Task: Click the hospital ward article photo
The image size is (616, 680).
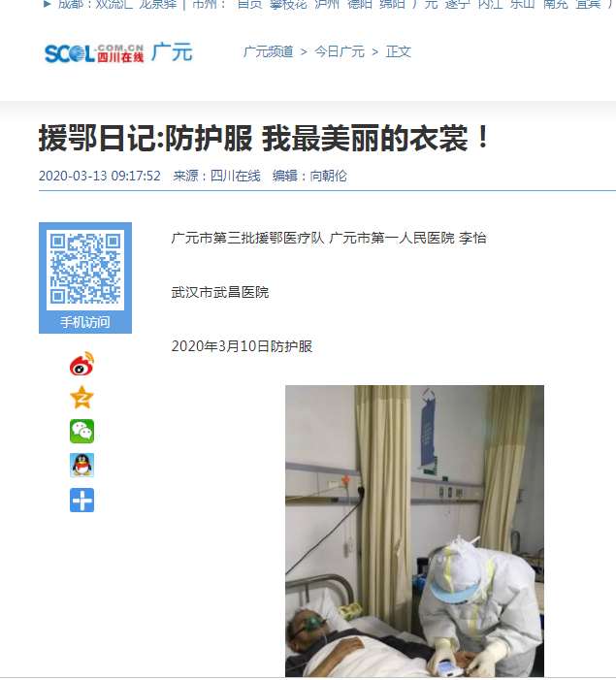Action: click(414, 531)
